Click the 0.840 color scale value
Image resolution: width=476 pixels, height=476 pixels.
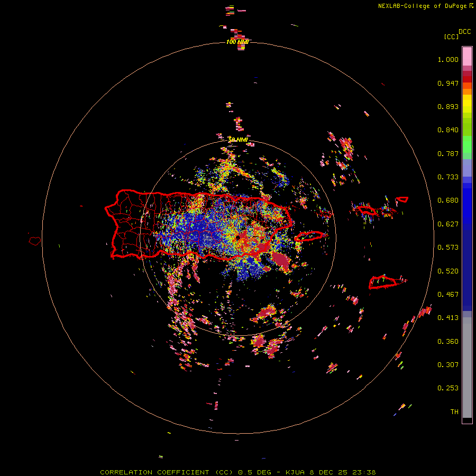[x=448, y=130]
